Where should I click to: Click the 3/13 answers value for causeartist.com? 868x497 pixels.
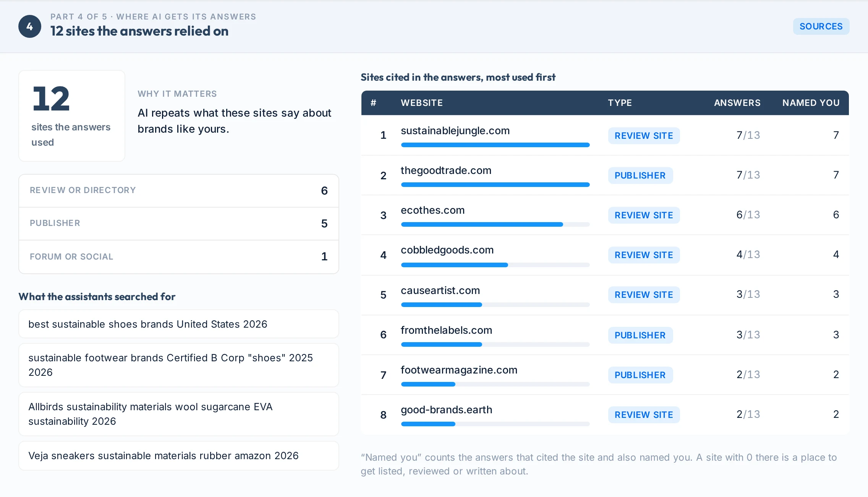[748, 294]
